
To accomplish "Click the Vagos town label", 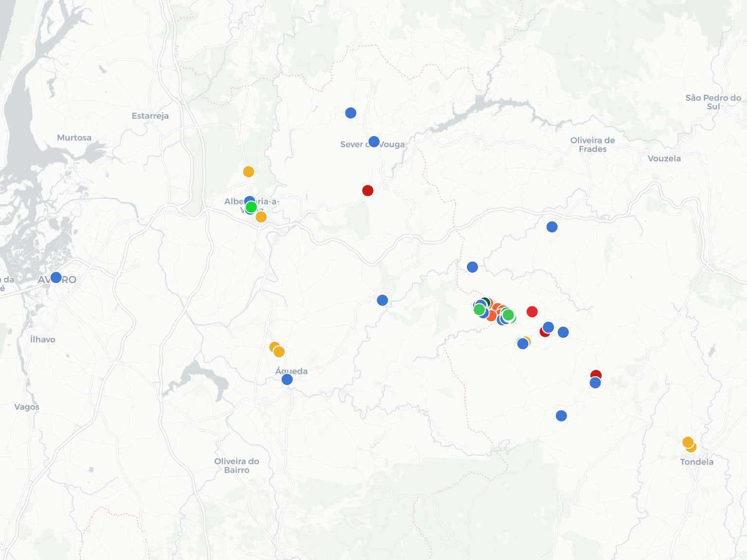I will pos(27,407).
